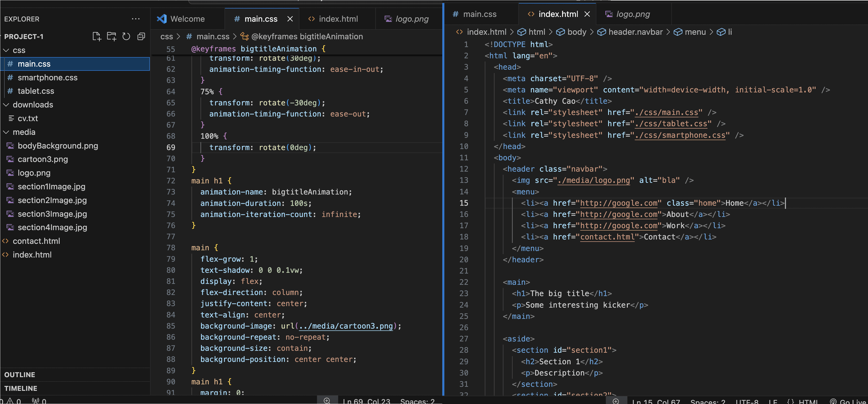
Task: Click Spaces: 2 in right status bar
Action: coord(708,401)
